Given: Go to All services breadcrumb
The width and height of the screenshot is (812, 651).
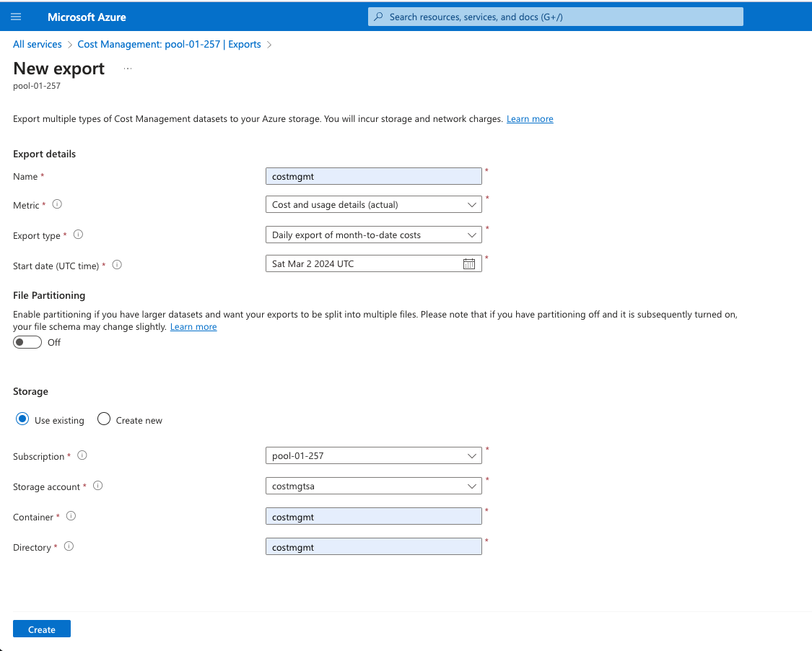Looking at the screenshot, I should point(38,44).
